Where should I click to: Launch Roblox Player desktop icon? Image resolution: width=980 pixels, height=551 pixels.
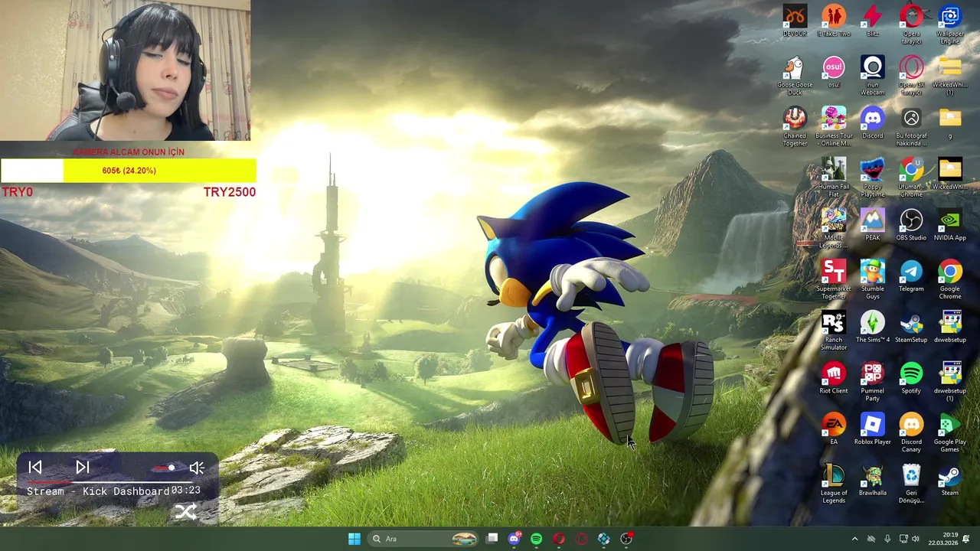pos(872,429)
